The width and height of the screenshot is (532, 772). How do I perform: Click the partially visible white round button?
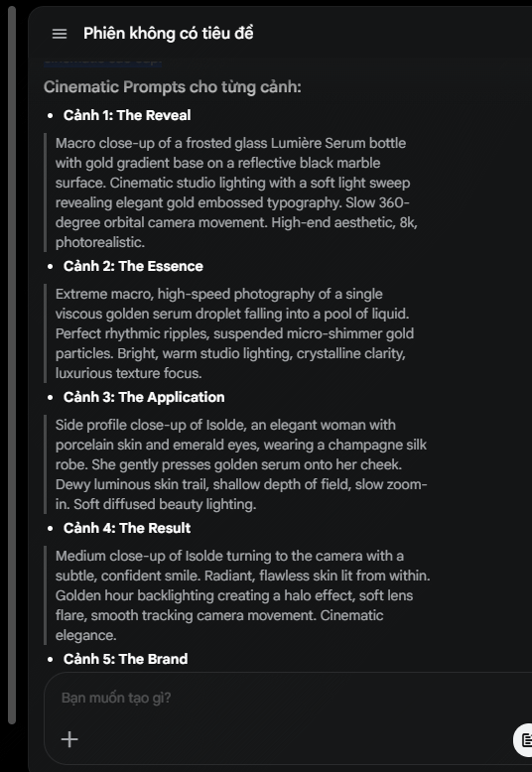[x=523, y=739]
